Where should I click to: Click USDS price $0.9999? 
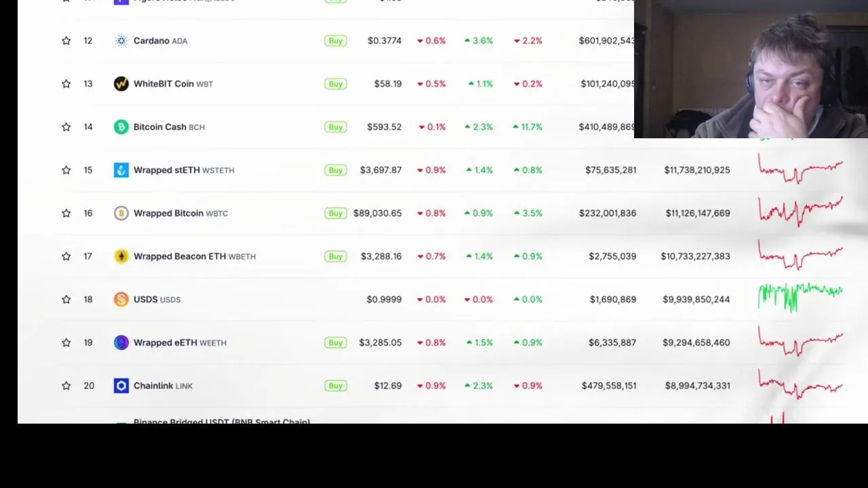pyautogui.click(x=384, y=300)
